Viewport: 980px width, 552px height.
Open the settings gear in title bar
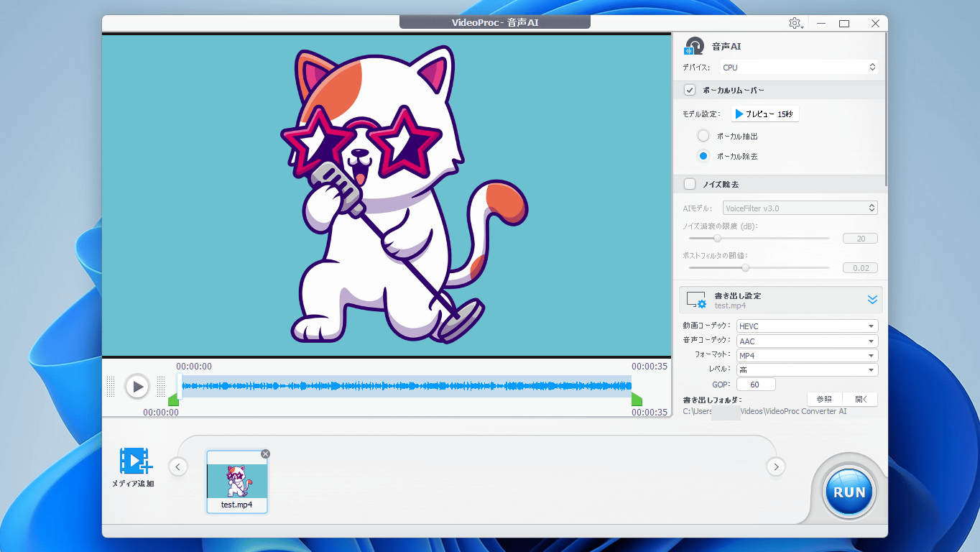click(x=795, y=24)
